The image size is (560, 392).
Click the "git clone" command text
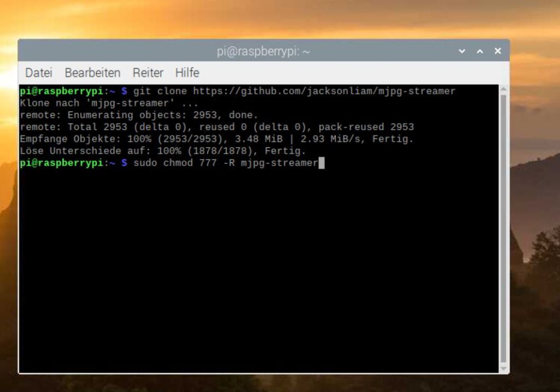pyautogui.click(x=160, y=91)
